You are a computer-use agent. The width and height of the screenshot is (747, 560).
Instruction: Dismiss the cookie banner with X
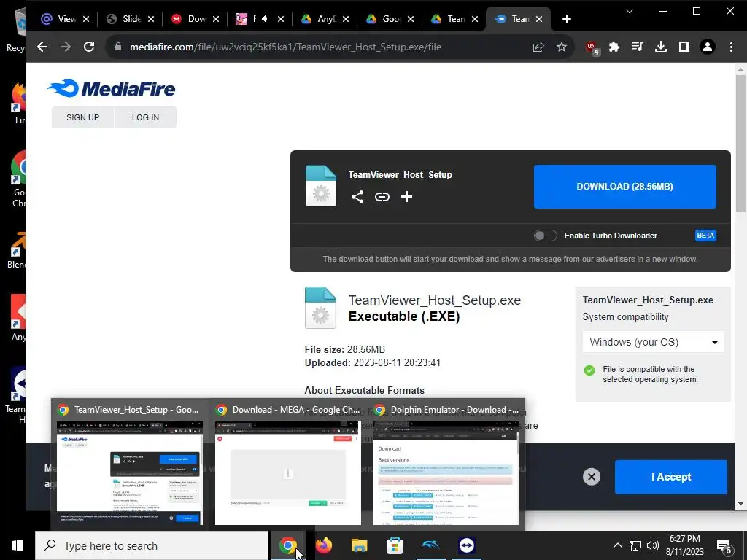tap(591, 477)
